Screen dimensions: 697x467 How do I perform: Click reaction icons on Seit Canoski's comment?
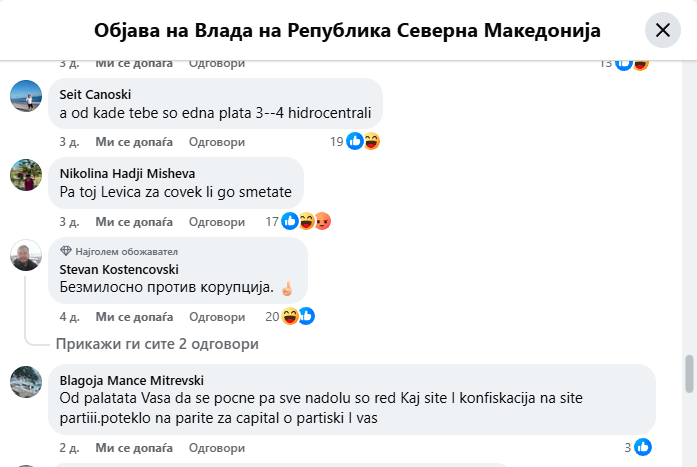[x=363, y=142]
